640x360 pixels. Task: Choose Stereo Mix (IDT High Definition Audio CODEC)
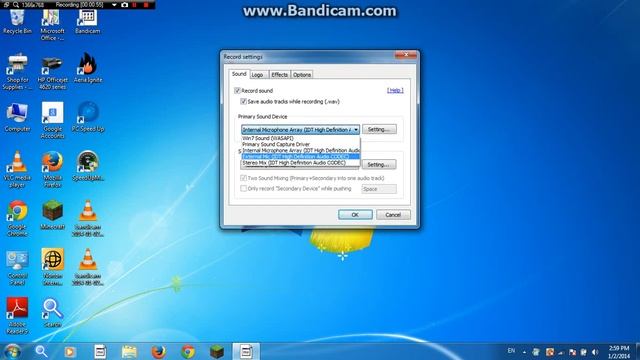click(x=301, y=162)
